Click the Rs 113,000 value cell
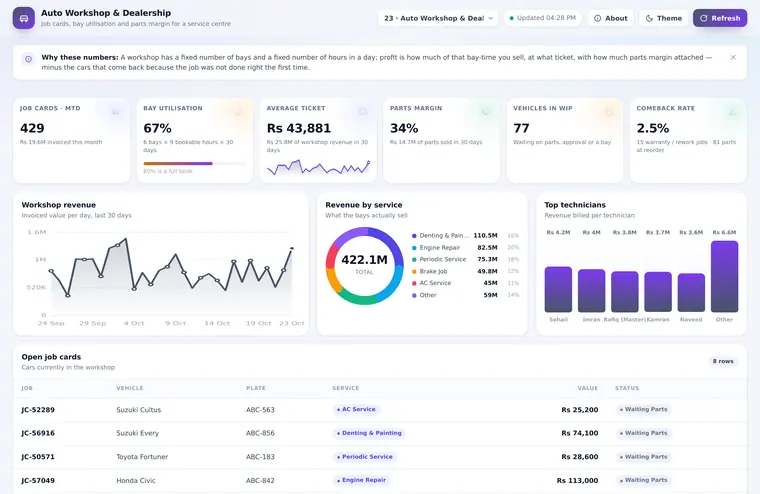This screenshot has height=494, width=760. (577, 480)
